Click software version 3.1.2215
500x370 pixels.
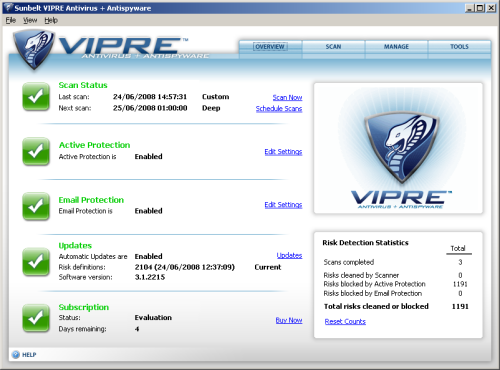tap(150, 277)
